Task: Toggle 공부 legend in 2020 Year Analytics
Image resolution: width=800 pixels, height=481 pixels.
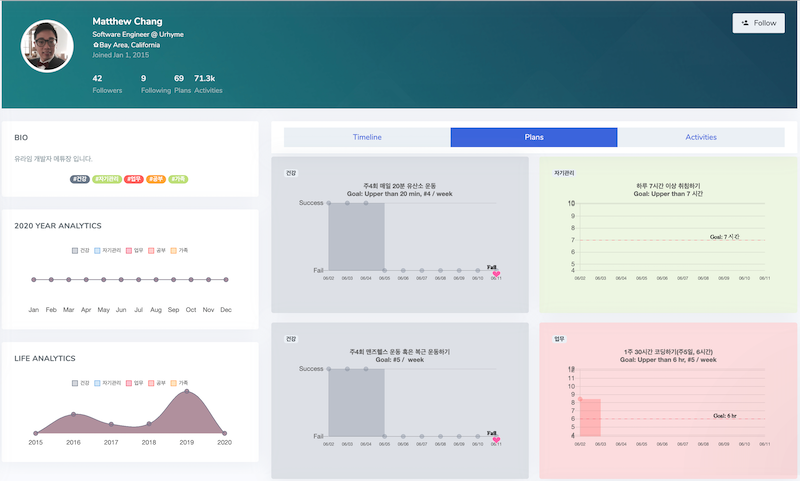Action: (157, 250)
